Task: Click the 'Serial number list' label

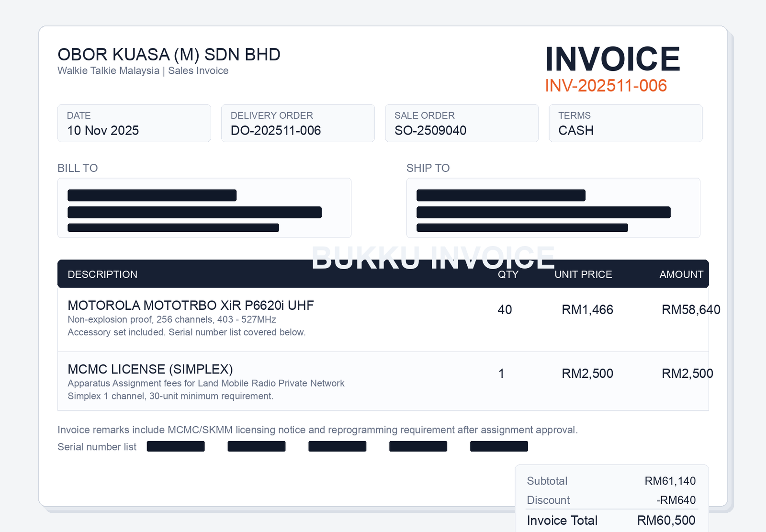Action: pyautogui.click(x=97, y=447)
